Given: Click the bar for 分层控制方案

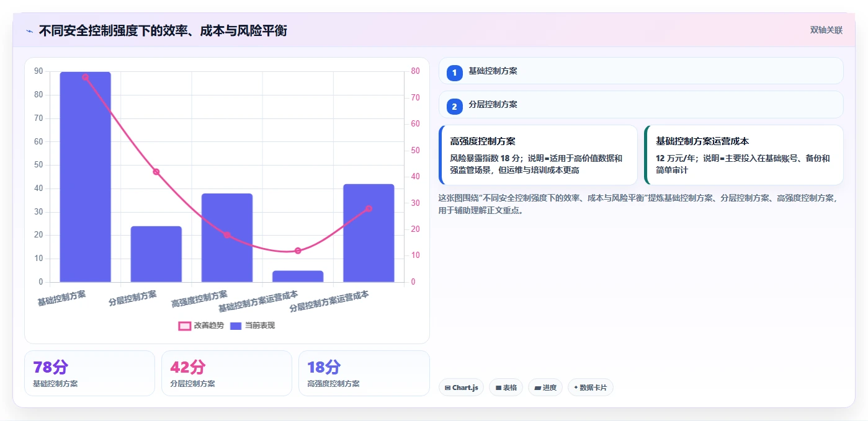Looking at the screenshot, I should (156, 254).
